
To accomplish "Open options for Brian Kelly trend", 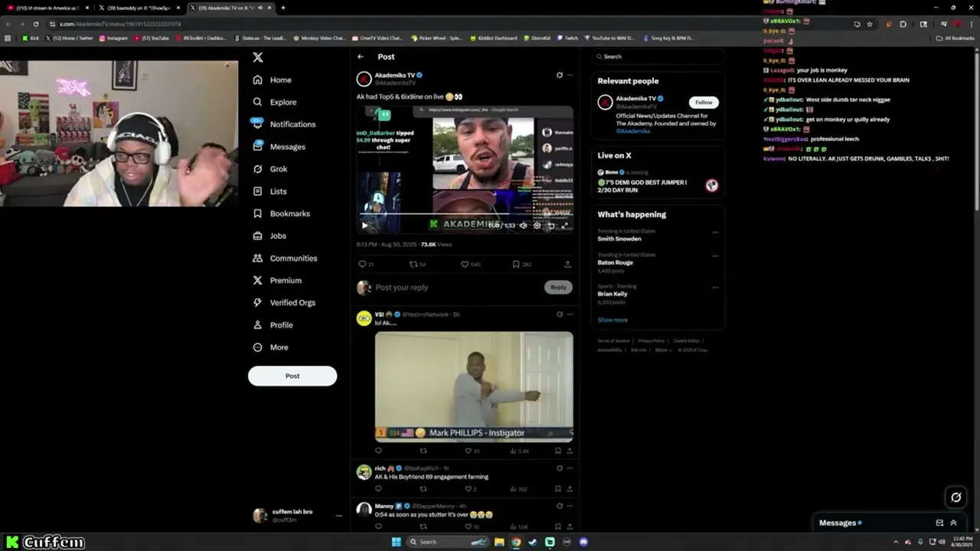I will (715, 287).
